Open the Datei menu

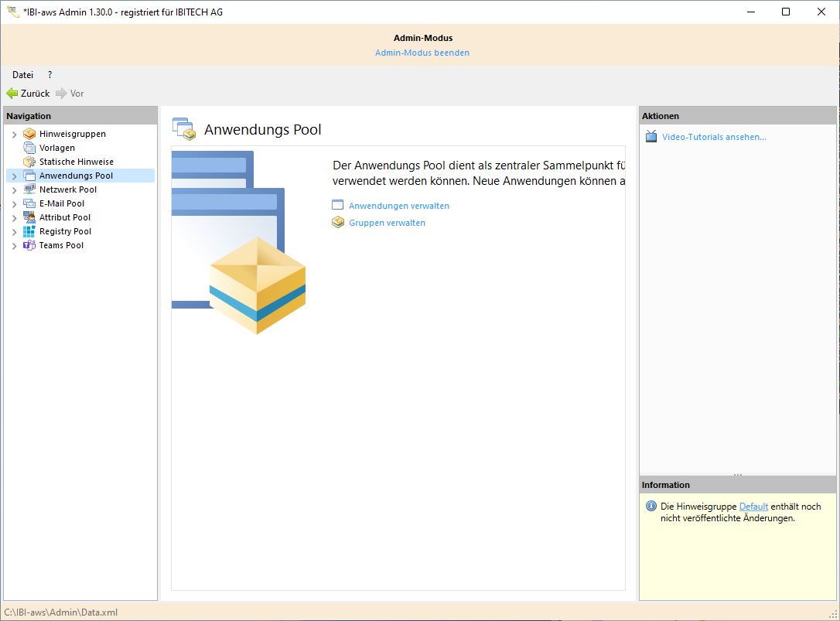pyautogui.click(x=22, y=75)
